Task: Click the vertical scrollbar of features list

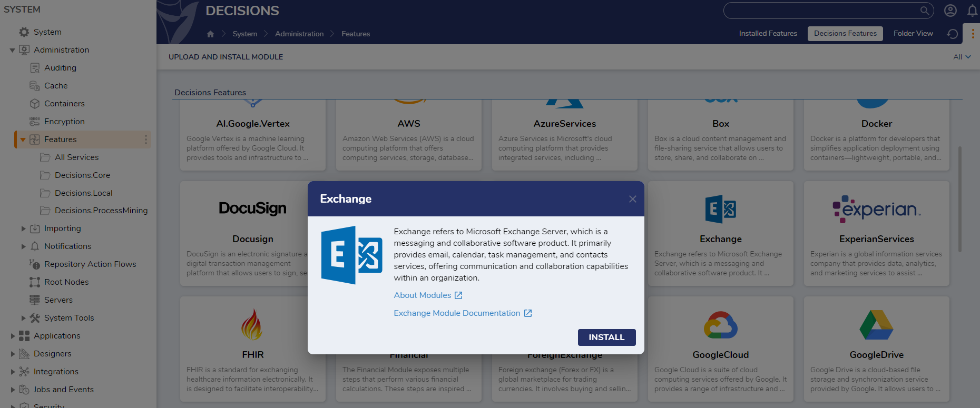Action: pyautogui.click(x=960, y=199)
